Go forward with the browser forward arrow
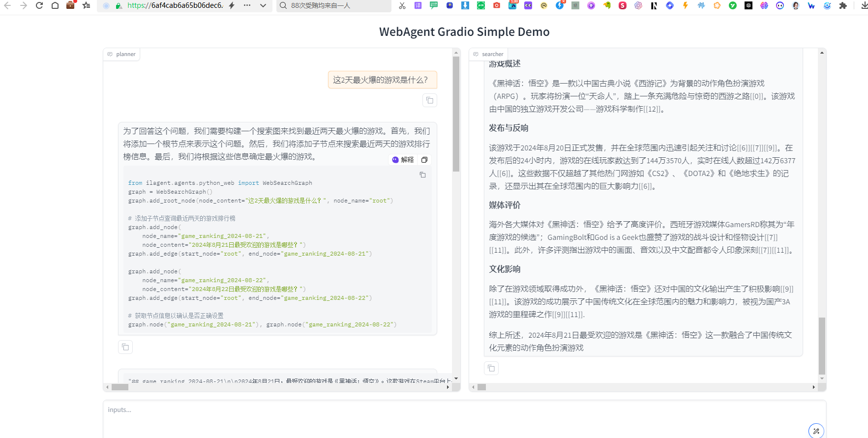The image size is (868, 438). [x=24, y=5]
